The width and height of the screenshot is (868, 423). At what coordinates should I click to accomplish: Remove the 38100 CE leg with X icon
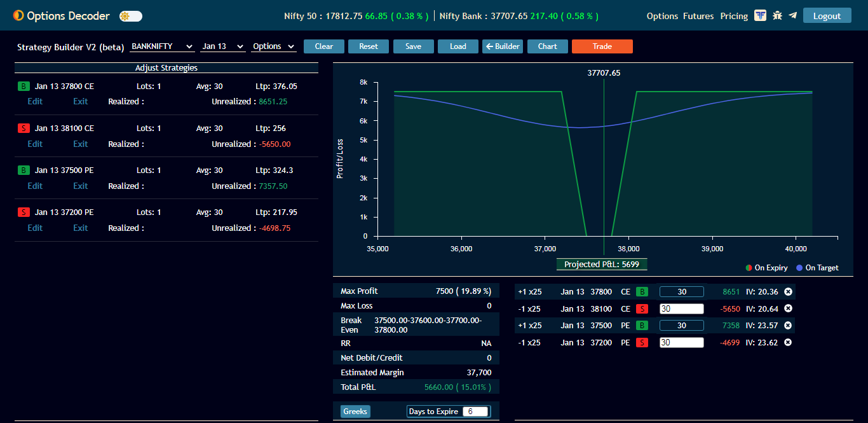(x=788, y=309)
